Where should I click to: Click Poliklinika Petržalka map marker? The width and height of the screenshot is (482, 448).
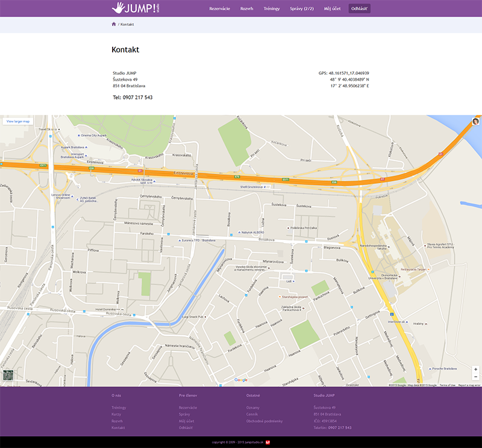coord(302,228)
